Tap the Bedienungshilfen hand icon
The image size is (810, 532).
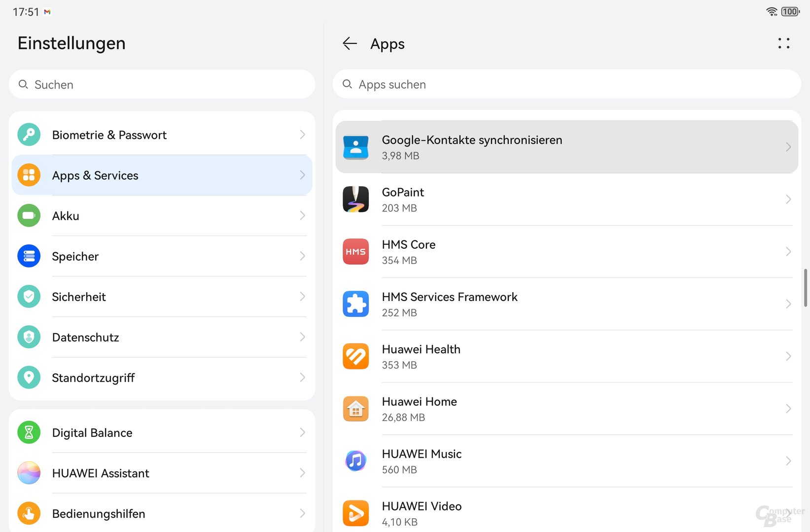(29, 513)
